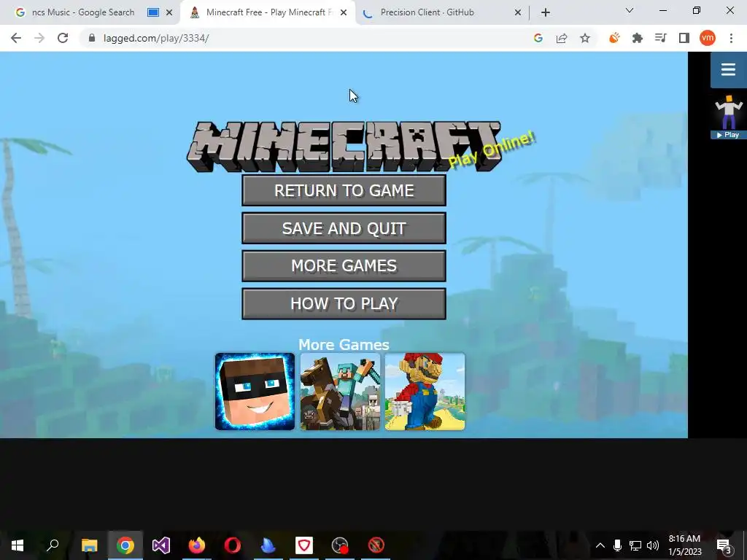This screenshot has width=747, height=560.
Task: Show hidden system tray icons
Action: 600,545
